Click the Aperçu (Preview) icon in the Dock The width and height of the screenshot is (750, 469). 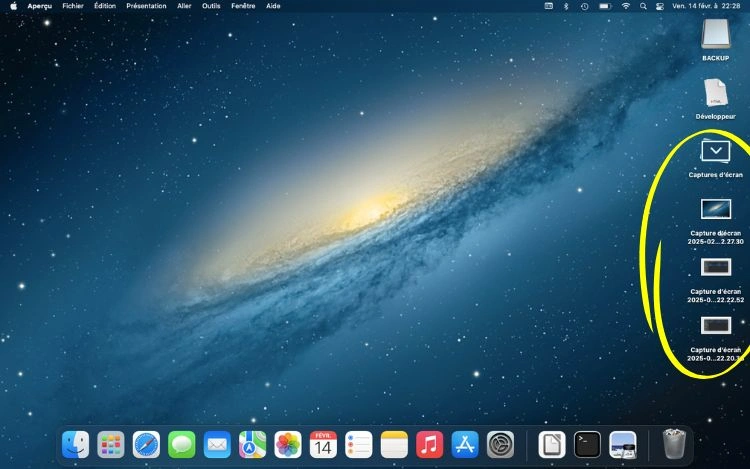coord(624,444)
